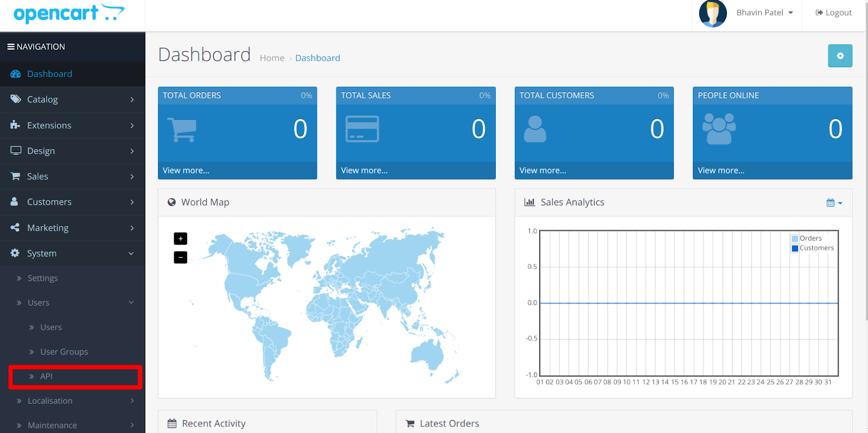Expand the Catalog menu chevron
Image resolution: width=868 pixels, height=433 pixels.
pyautogui.click(x=132, y=100)
